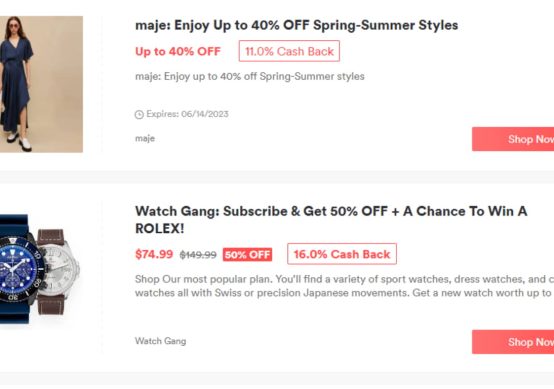Screen dimensions: 554x389
Task: Select the 11.0% Cash Back badge
Action: (x=289, y=51)
